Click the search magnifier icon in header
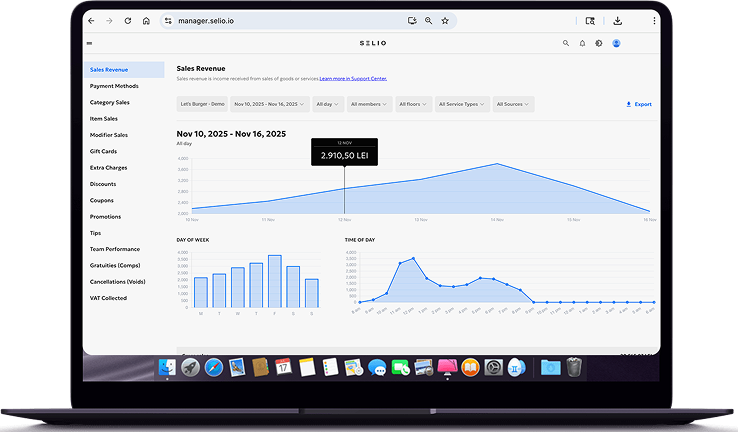 pyautogui.click(x=566, y=43)
